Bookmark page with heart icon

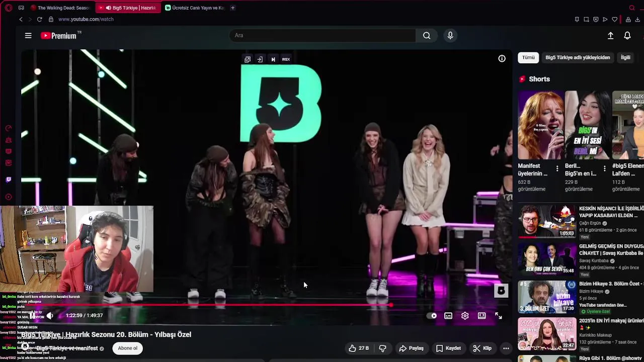(615, 19)
